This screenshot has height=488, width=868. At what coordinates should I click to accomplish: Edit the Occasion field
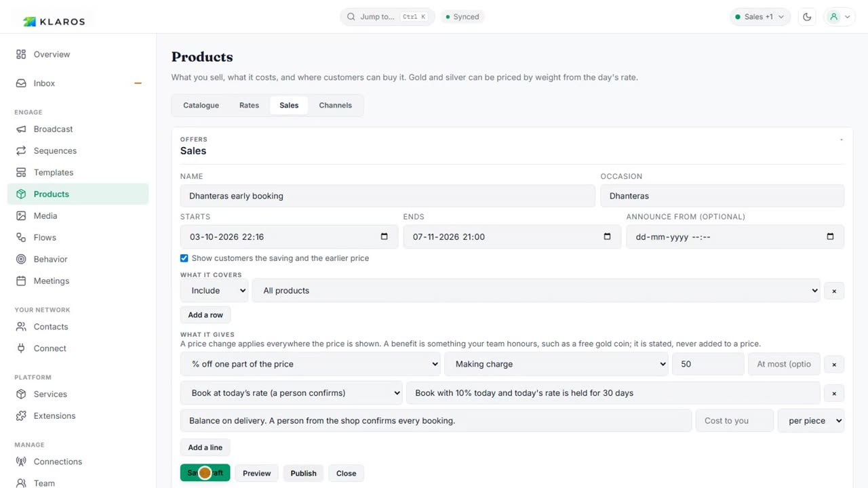point(722,196)
